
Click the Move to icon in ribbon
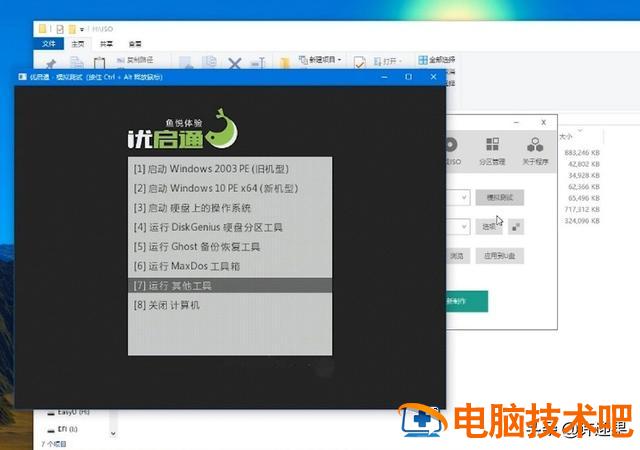coord(185,62)
